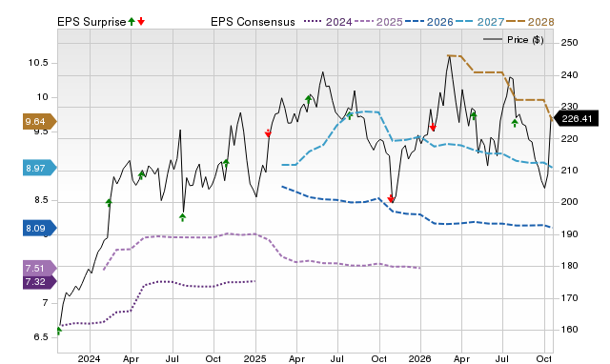Click the black 226.41 current price tag
Image resolution: width=610 pixels, height=364 pixels.
pos(576,118)
